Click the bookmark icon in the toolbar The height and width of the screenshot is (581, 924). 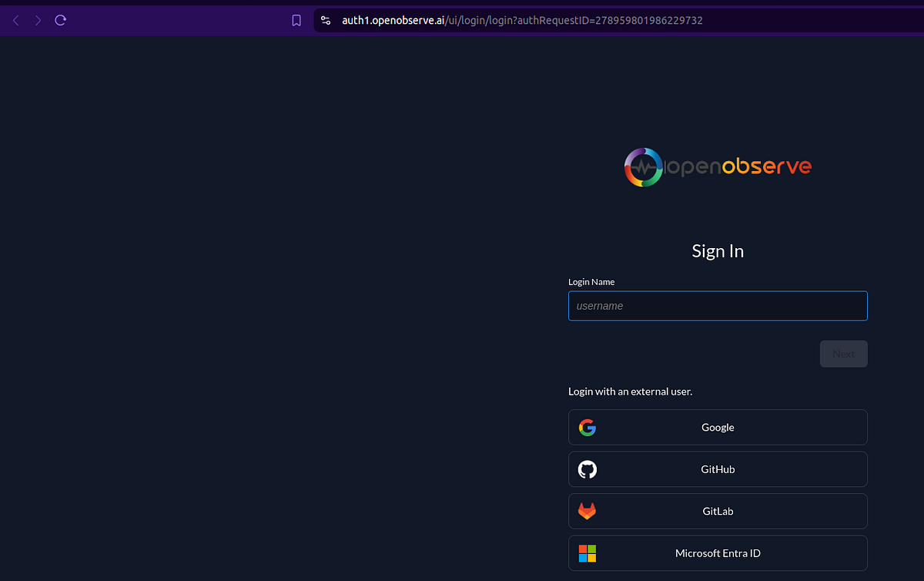tap(296, 20)
